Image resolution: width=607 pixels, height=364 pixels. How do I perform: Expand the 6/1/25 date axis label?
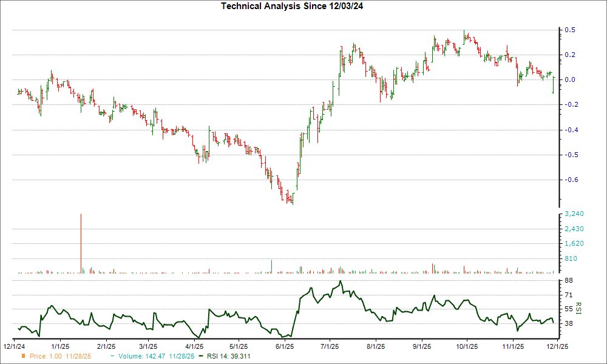(x=284, y=346)
